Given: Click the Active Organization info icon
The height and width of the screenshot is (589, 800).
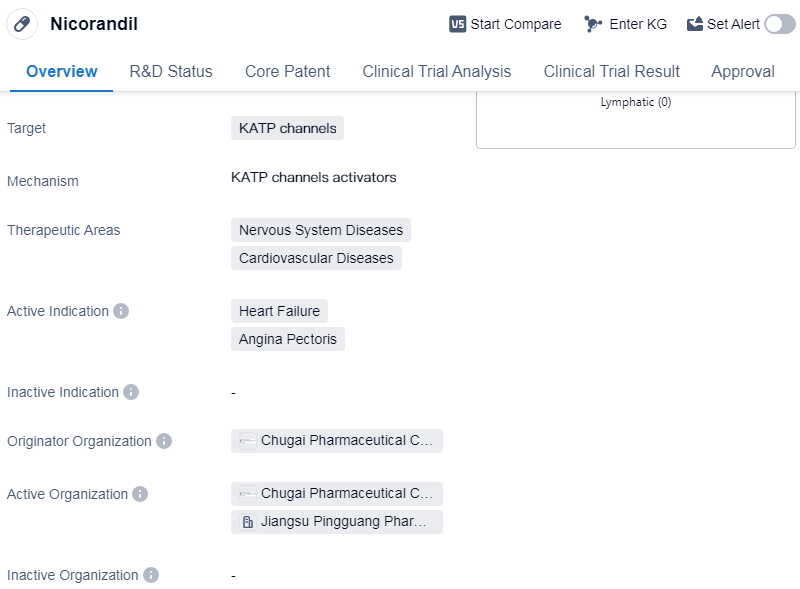Looking at the screenshot, I should [140, 494].
